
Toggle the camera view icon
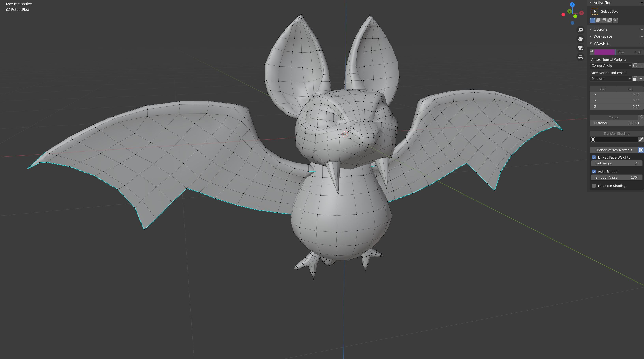580,48
